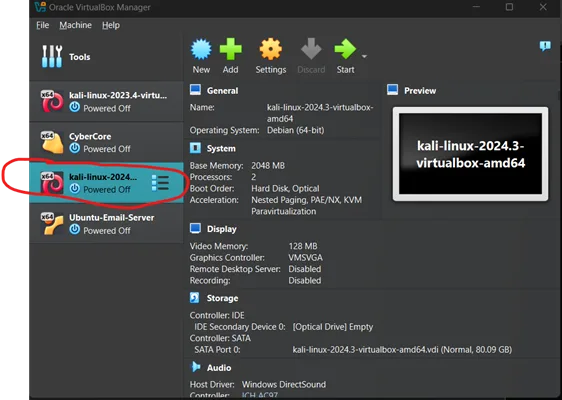Select kali-linux-2023.4 virtual machine
Screen dimensions: 562x400
pyautogui.click(x=106, y=101)
